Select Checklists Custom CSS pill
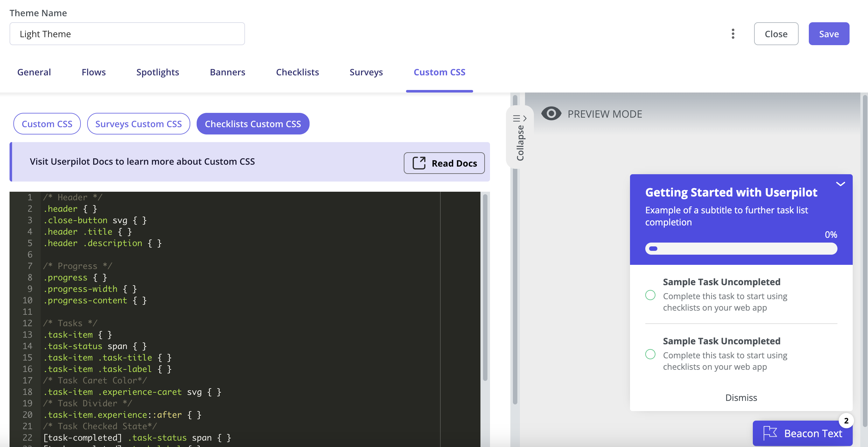This screenshot has height=447, width=868. click(x=253, y=124)
